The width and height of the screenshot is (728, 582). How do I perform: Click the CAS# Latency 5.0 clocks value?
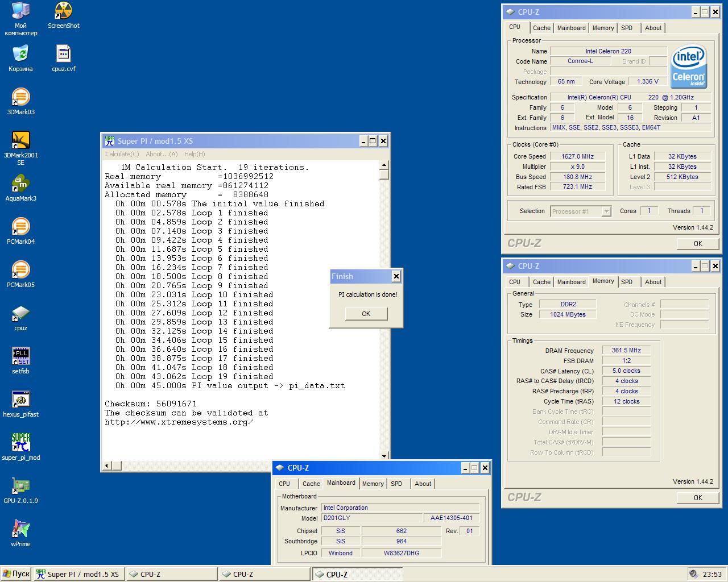click(626, 371)
